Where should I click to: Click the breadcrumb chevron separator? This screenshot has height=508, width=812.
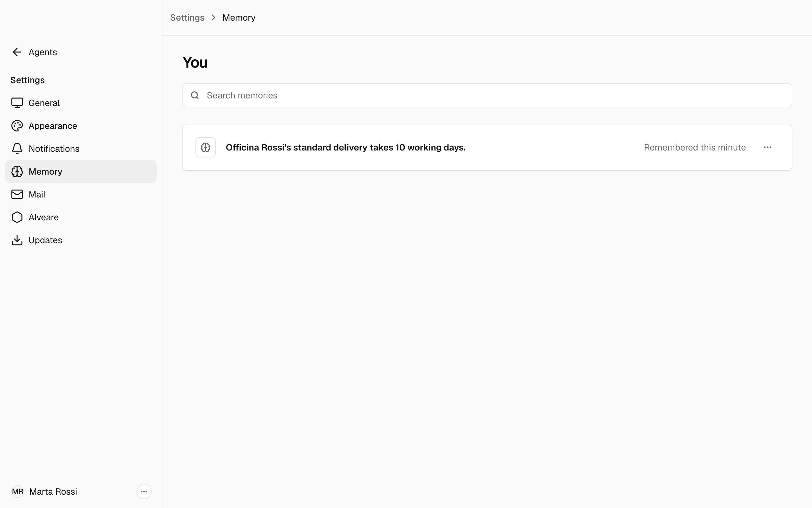pos(213,17)
